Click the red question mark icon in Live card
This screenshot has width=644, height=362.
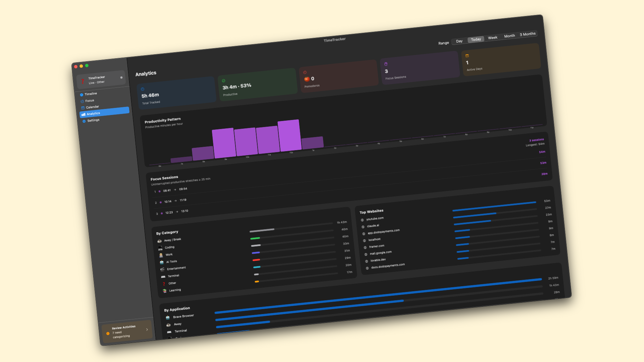tap(83, 81)
